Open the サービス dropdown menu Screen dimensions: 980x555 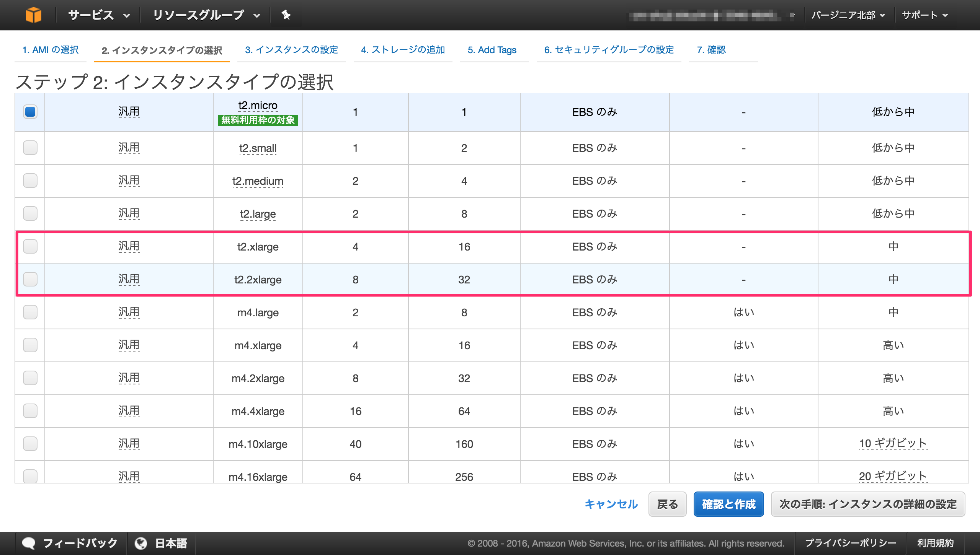pos(99,15)
